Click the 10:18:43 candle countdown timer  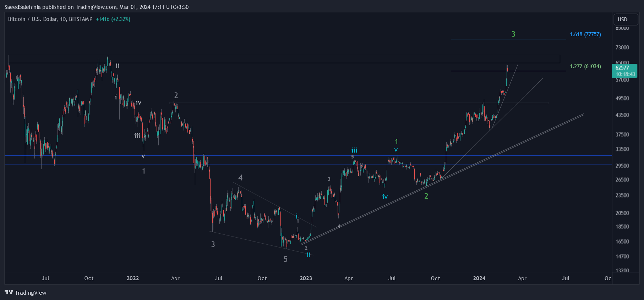[x=625, y=74]
